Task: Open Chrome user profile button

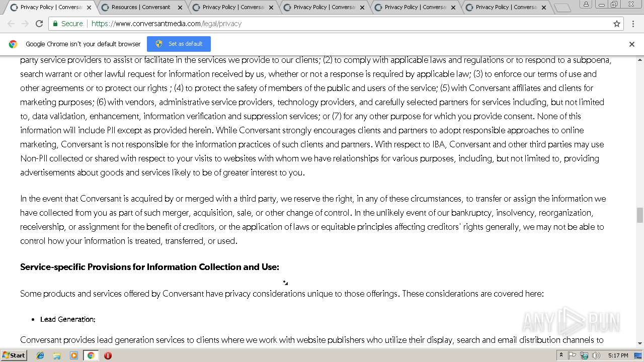Action: (x=586, y=5)
